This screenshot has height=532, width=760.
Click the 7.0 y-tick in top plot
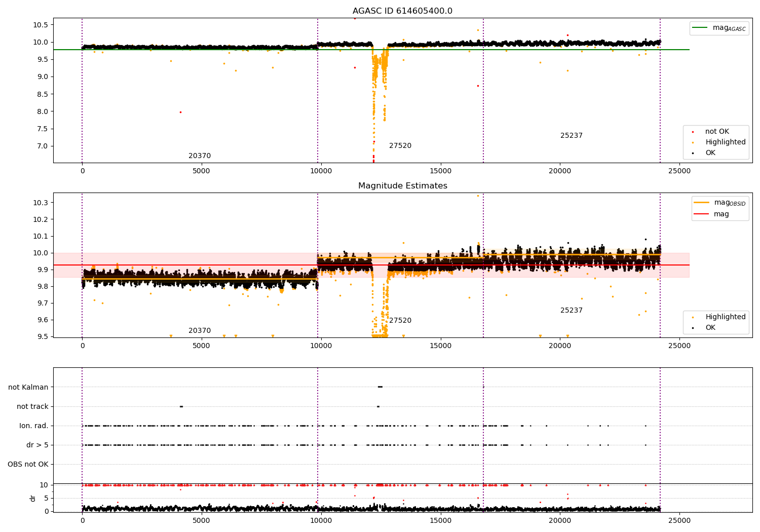click(x=42, y=146)
